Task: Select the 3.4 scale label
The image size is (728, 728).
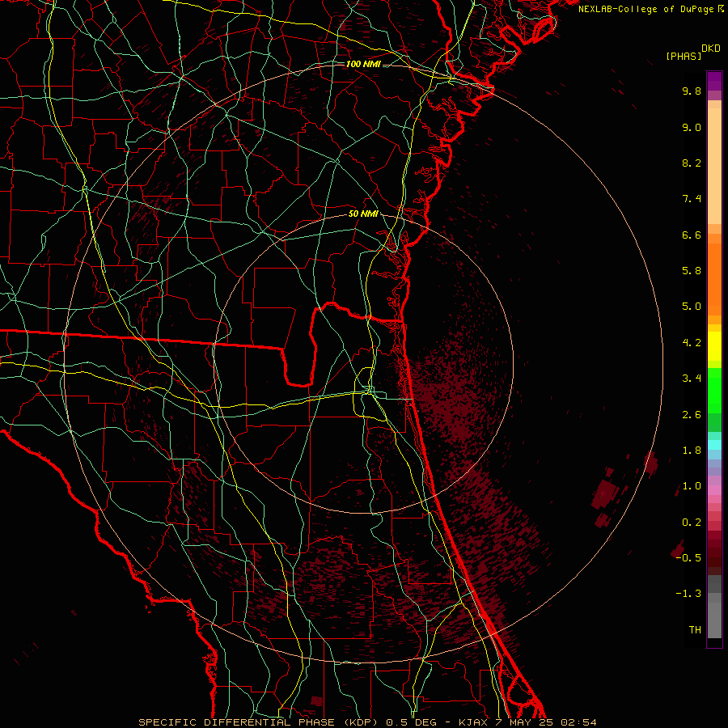Action: click(x=692, y=379)
